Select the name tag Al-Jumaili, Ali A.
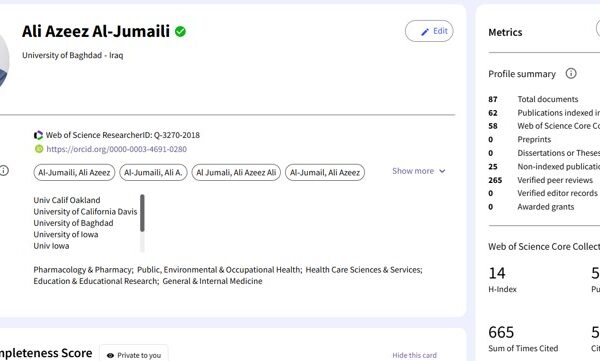 coord(153,173)
